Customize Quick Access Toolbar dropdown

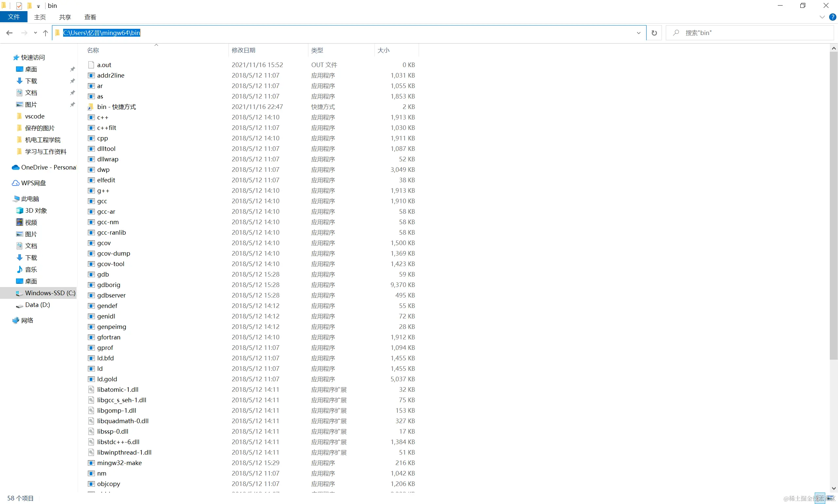(x=38, y=6)
